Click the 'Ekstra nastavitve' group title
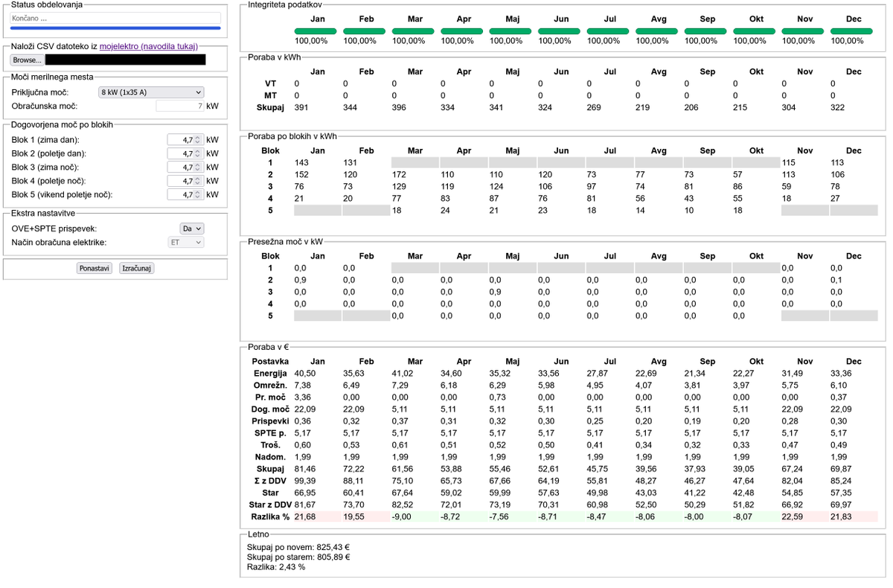Viewport: 893px width, 588px height. [43, 213]
